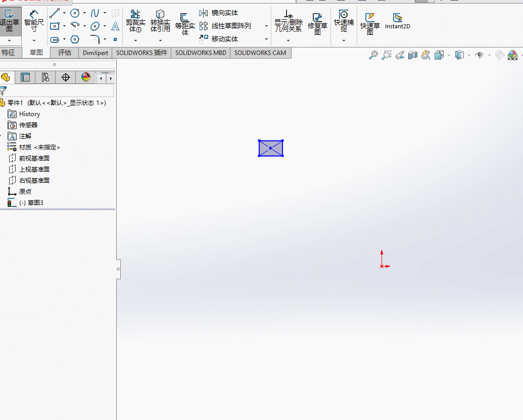Click Move Entities (移动实体)
This screenshot has height=420, width=523.
218,39
